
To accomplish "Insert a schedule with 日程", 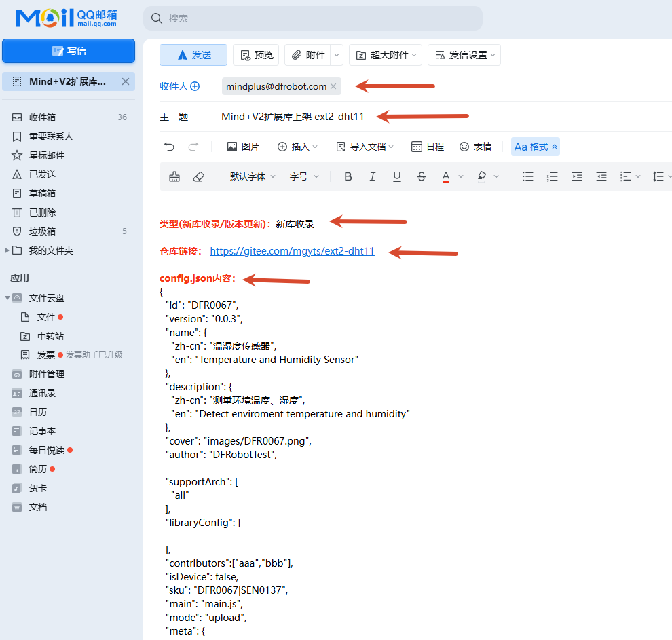I will point(427,147).
